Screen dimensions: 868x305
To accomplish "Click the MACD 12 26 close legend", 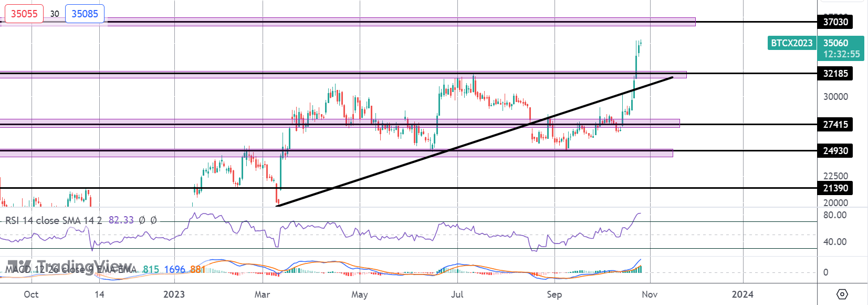I will (71, 269).
